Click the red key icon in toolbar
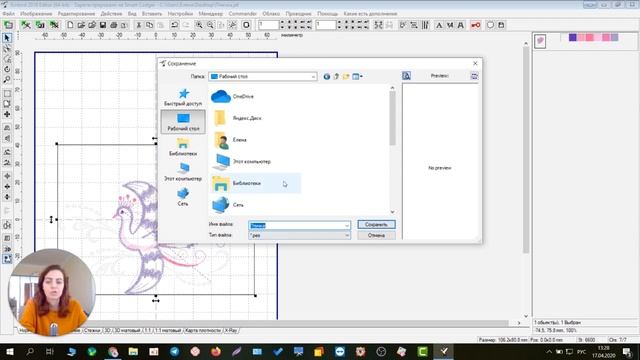This screenshot has width=640, height=360. tap(476, 25)
